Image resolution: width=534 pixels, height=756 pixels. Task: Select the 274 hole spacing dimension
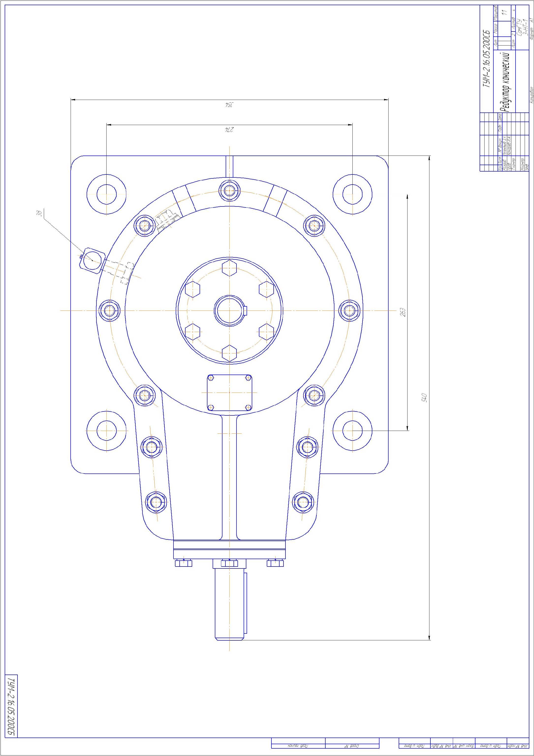point(229,130)
